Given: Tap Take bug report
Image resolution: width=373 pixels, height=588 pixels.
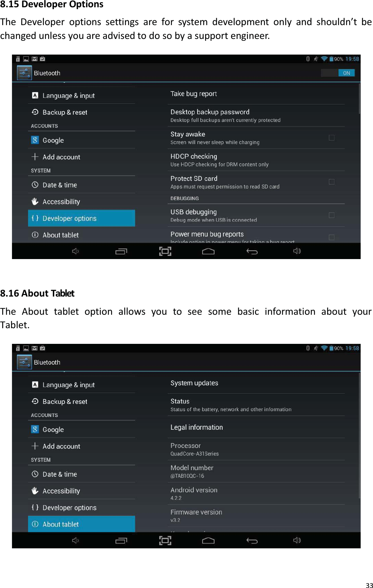Looking at the screenshot, I should click(193, 94).
